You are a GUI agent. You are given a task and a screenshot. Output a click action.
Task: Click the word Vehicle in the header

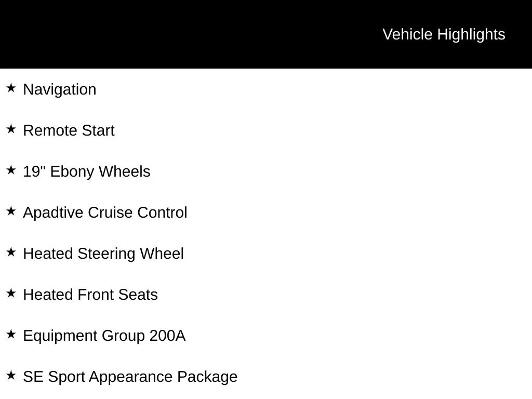(x=407, y=35)
